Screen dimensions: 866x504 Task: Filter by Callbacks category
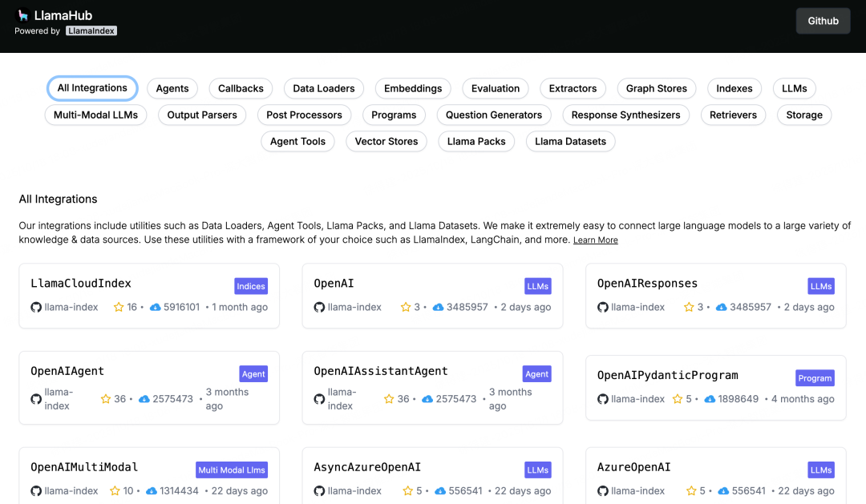coord(241,88)
